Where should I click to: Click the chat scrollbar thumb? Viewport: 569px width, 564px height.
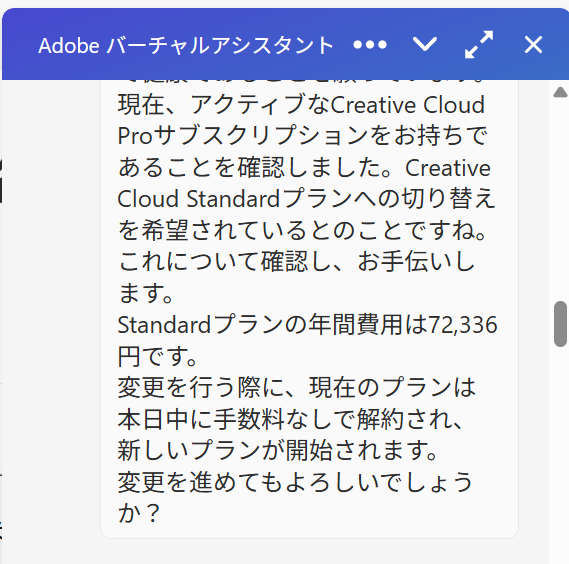(560, 324)
